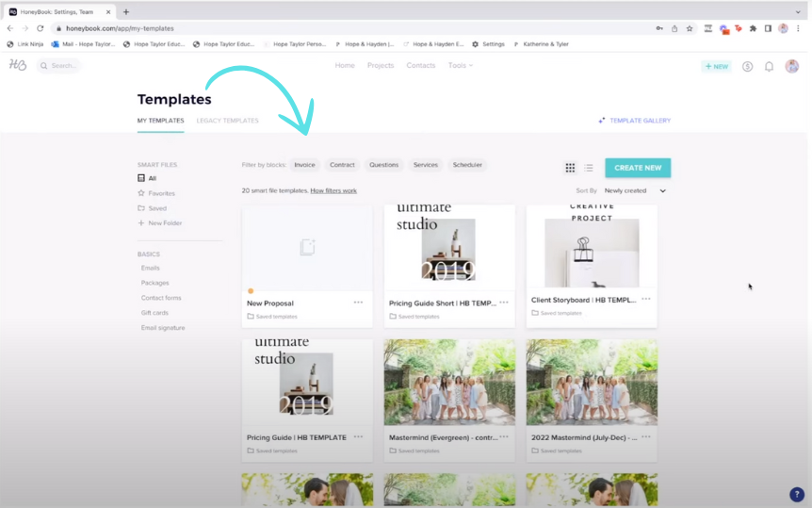
Task: Go to Projects in top navigation
Action: [x=381, y=65]
